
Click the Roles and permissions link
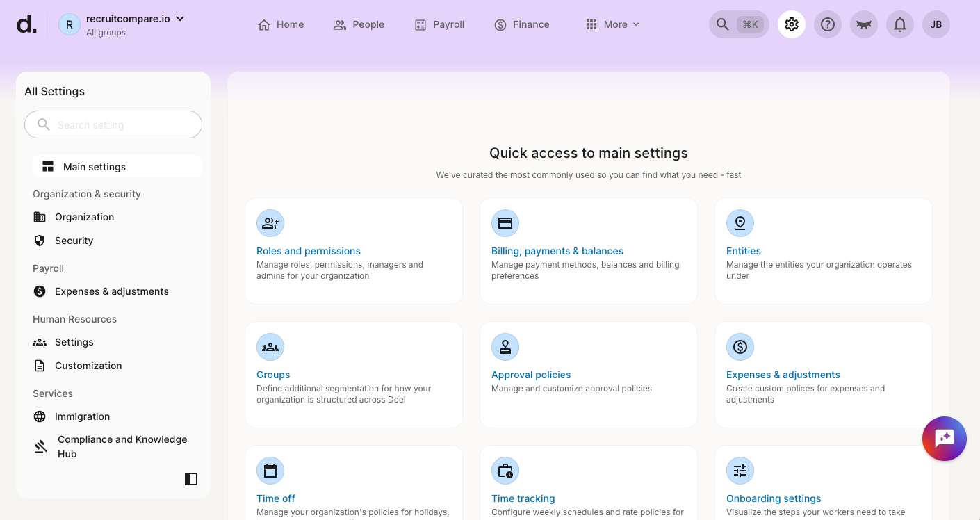(309, 251)
